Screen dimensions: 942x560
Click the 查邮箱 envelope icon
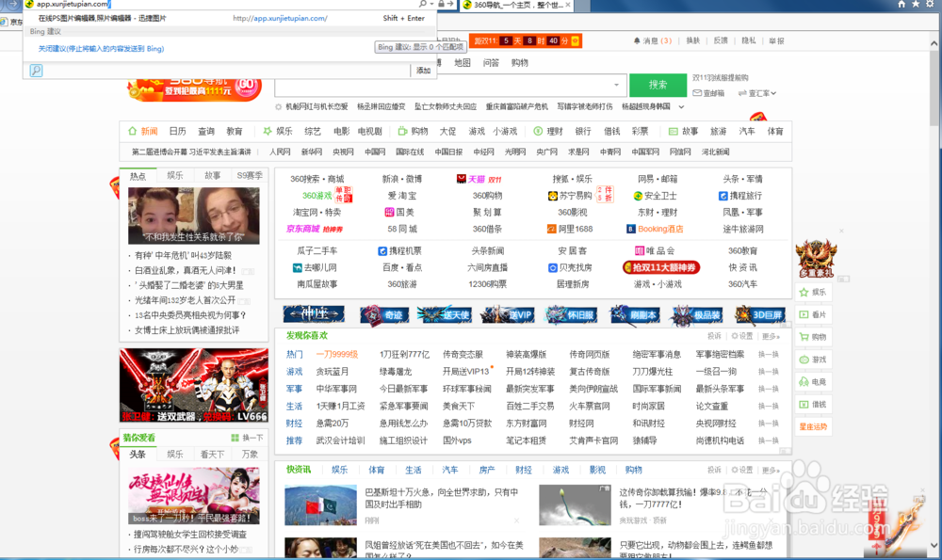(x=697, y=93)
